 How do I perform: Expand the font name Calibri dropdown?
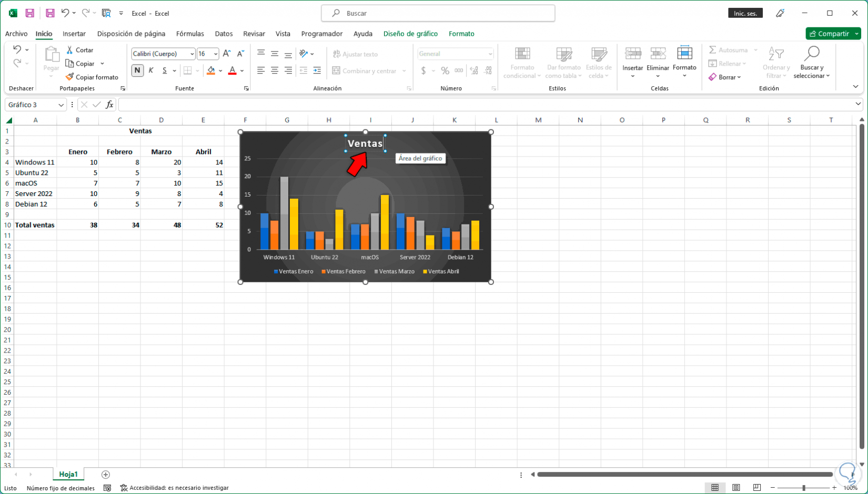coord(192,54)
